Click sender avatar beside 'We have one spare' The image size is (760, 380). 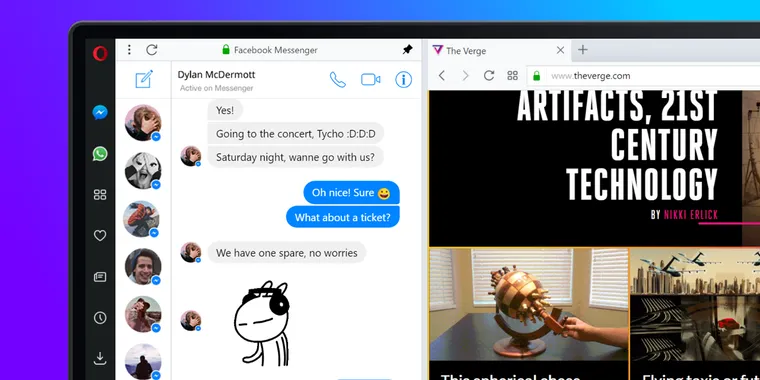tap(190, 253)
